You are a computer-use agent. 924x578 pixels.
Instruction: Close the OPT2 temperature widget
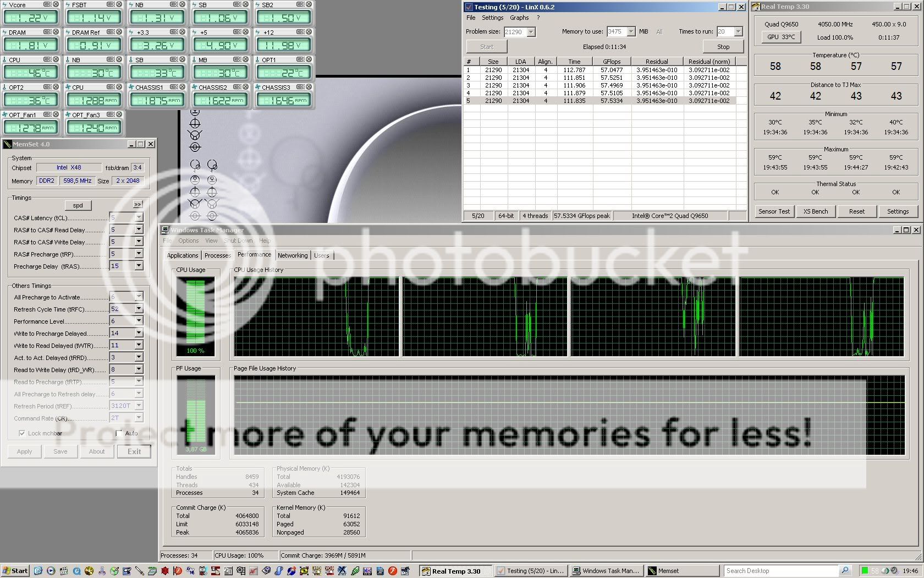pos(56,87)
